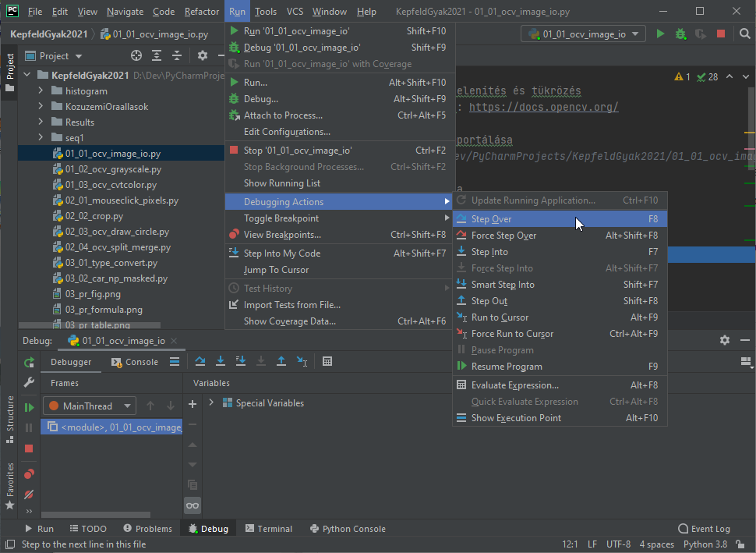Viewport: 756px width, 553px height.
Task: Expand the seq1 folder
Action: pyautogui.click(x=41, y=137)
